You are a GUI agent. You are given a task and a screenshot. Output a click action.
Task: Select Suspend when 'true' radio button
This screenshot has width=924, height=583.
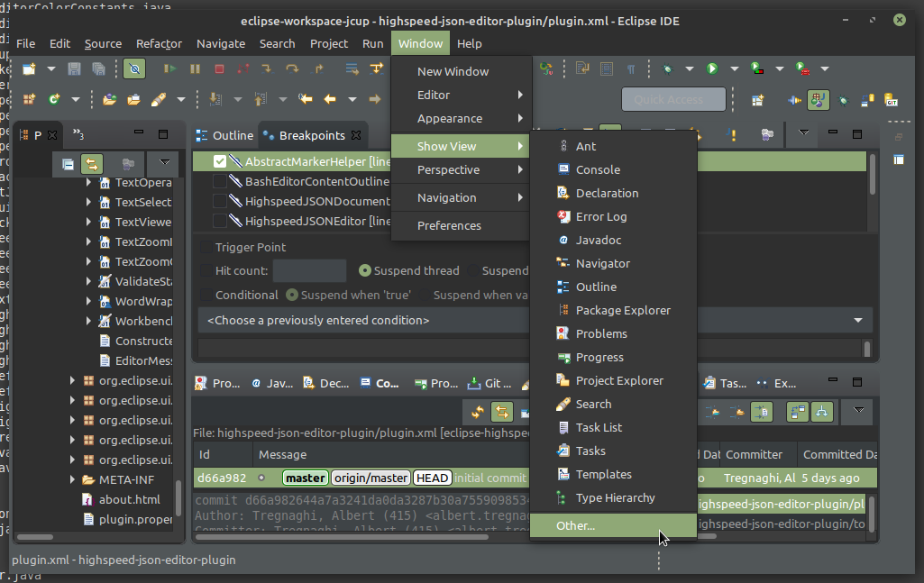pos(292,295)
